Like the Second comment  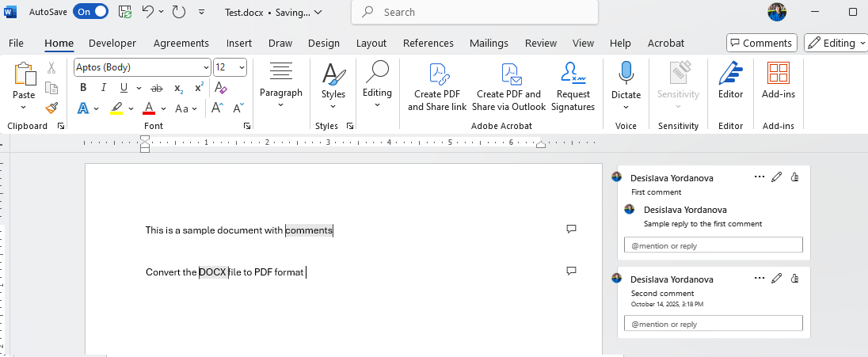pyautogui.click(x=795, y=279)
